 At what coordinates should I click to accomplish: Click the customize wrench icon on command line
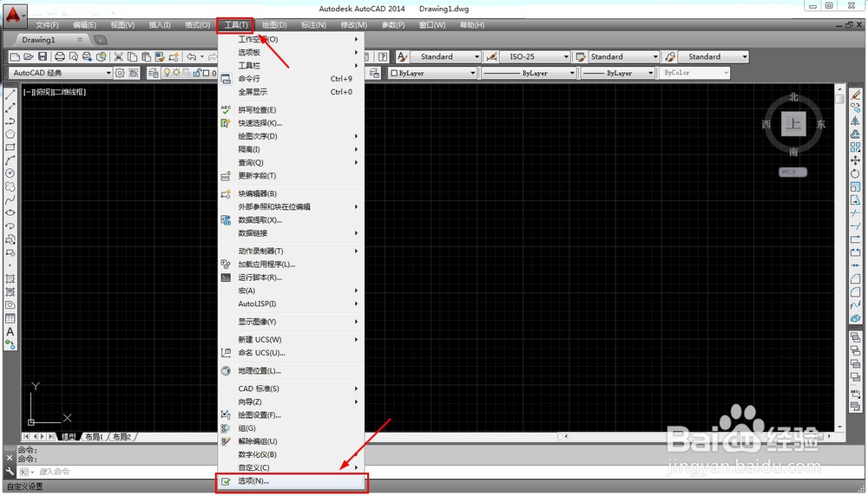10,471
